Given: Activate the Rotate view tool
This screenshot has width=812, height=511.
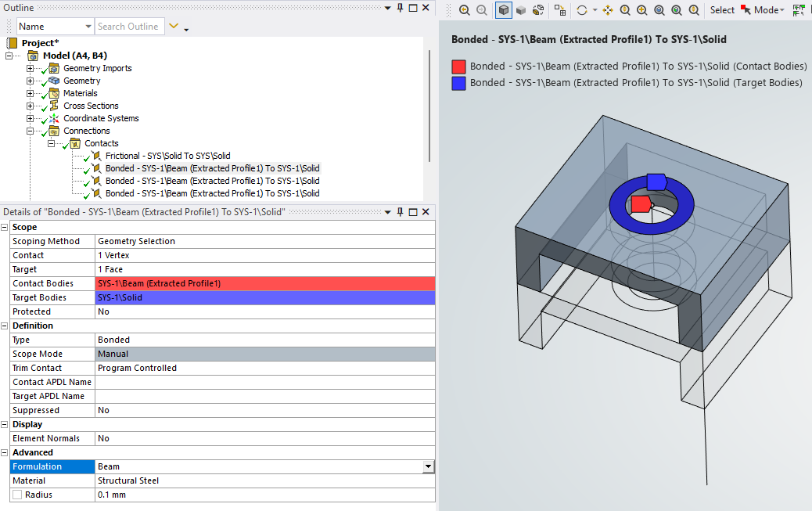Looking at the screenshot, I should click(x=582, y=10).
